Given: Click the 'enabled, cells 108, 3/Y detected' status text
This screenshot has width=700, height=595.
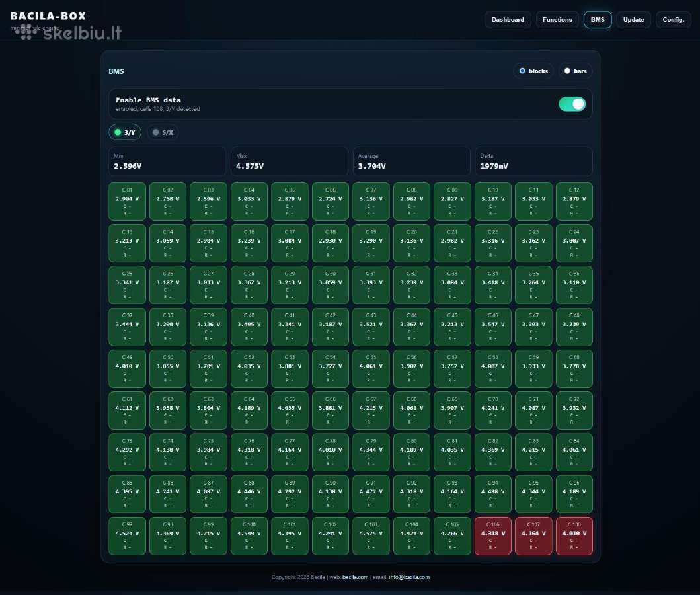Looking at the screenshot, I should 157,109.
